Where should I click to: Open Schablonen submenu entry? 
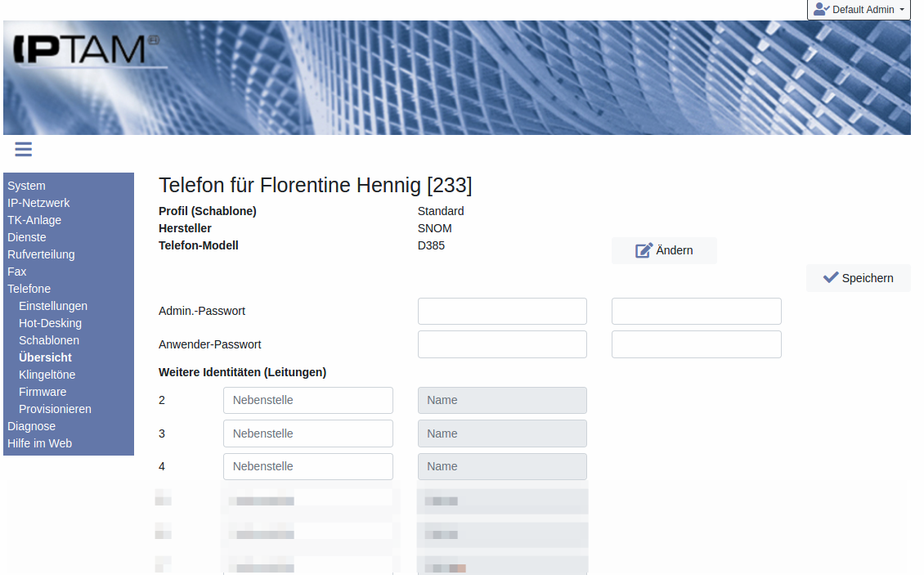pyautogui.click(x=49, y=340)
